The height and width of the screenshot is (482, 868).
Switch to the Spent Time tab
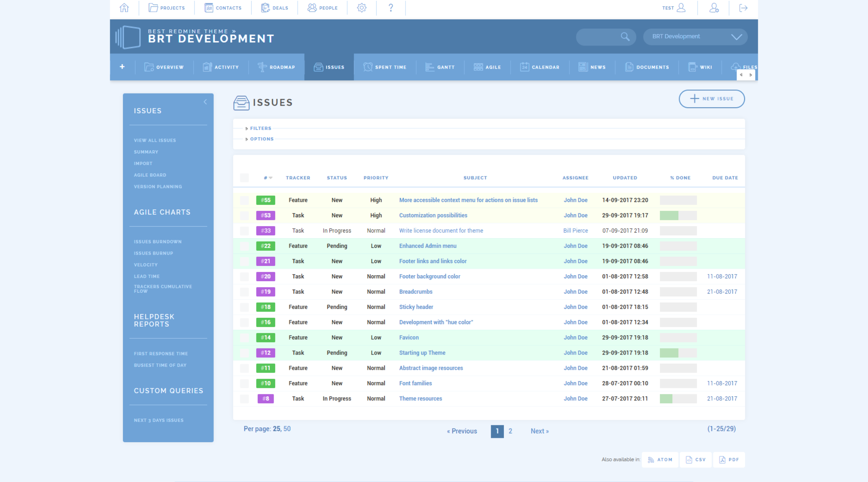click(385, 67)
